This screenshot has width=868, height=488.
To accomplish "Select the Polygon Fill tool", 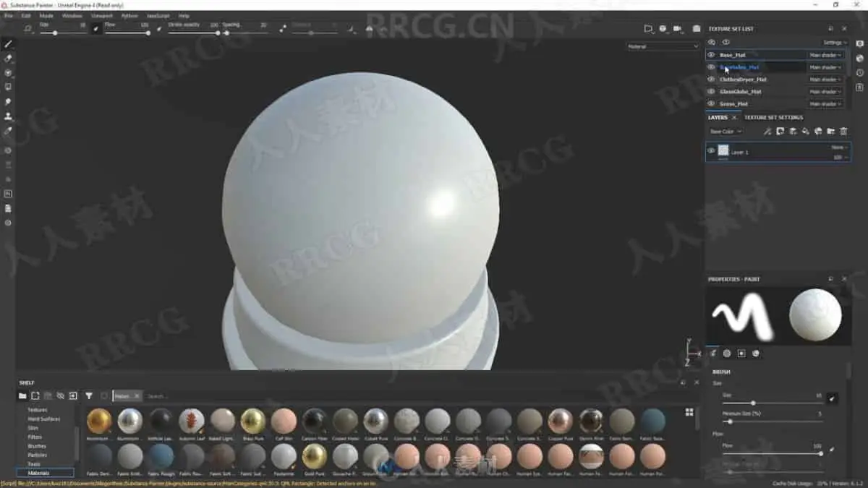I will click(x=8, y=87).
